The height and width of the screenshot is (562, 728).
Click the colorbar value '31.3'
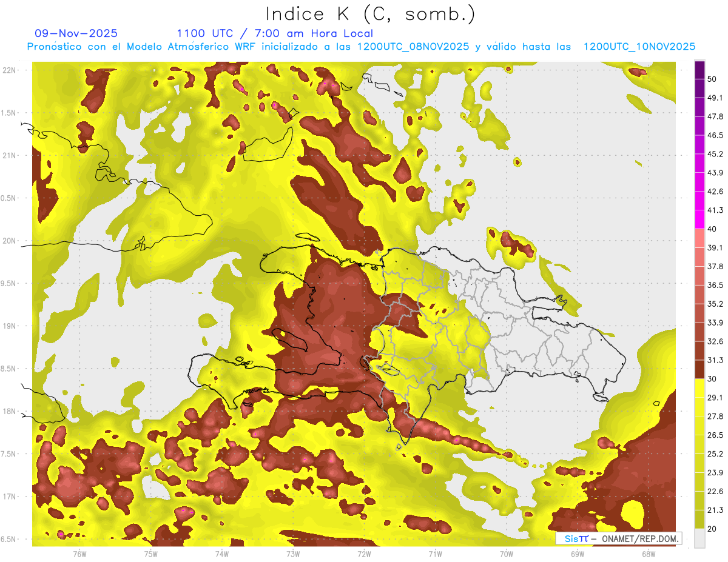point(715,360)
